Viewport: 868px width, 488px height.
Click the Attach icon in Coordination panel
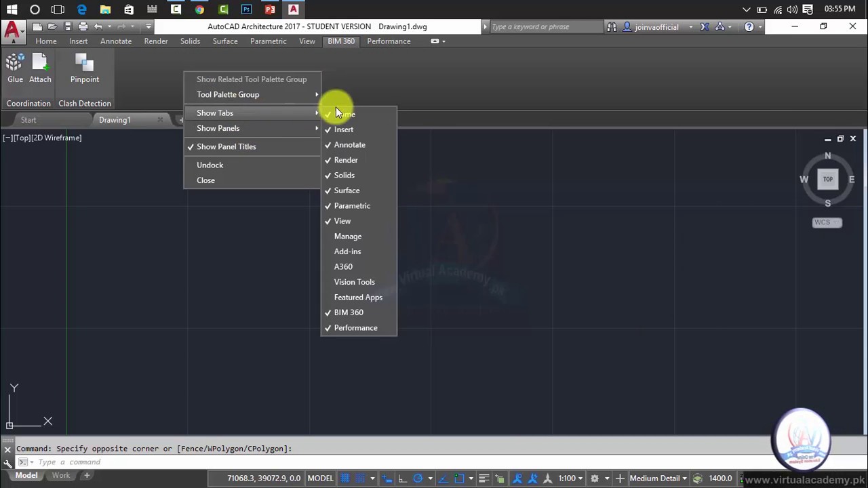pyautogui.click(x=40, y=63)
